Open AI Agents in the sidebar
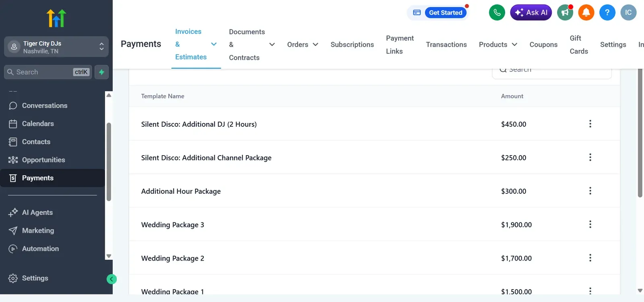 pyautogui.click(x=52, y=212)
